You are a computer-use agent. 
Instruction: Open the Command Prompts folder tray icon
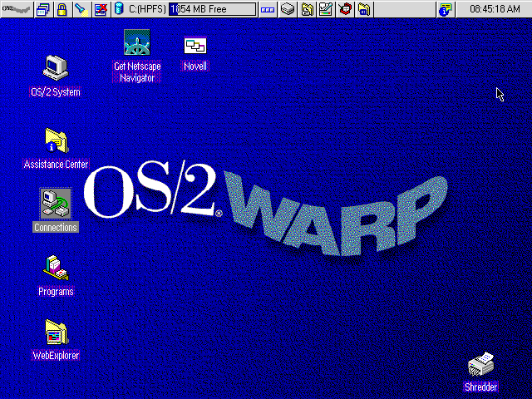point(364,9)
